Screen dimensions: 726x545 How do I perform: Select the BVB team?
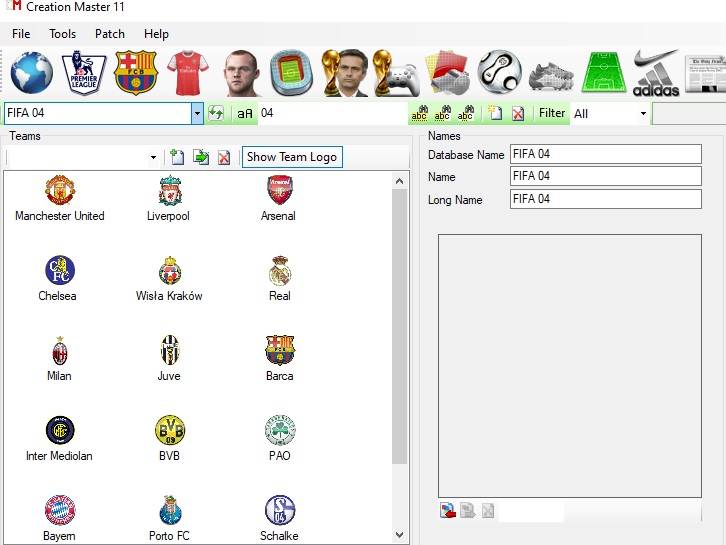[x=169, y=439]
